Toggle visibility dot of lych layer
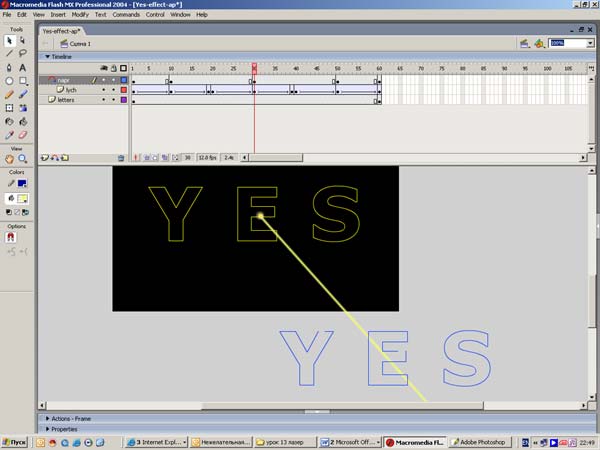This screenshot has width=600, height=450. (102, 90)
